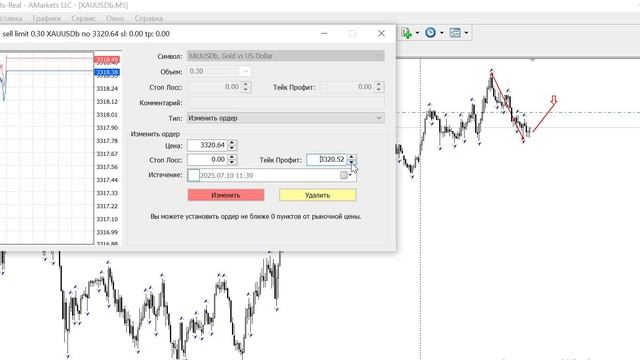Decrease lower Стоп Лосс with down arrow
This screenshot has height=360, width=640.
click(x=232, y=162)
